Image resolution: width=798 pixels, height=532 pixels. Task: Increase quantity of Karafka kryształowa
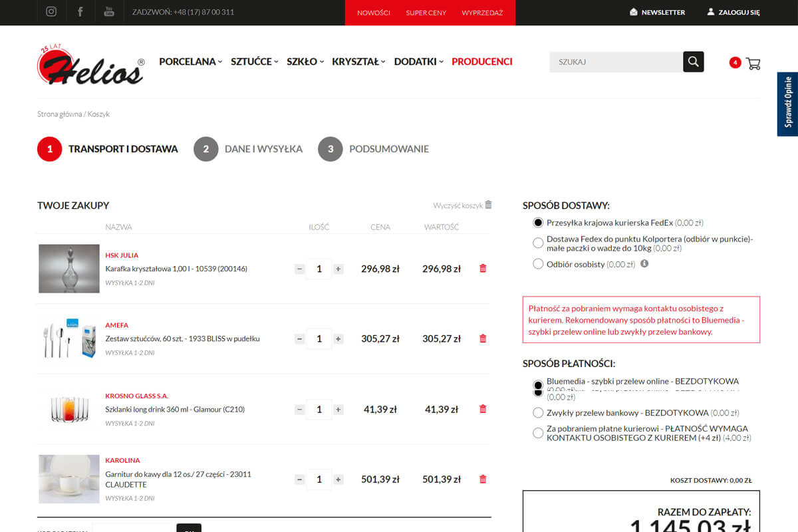click(338, 269)
